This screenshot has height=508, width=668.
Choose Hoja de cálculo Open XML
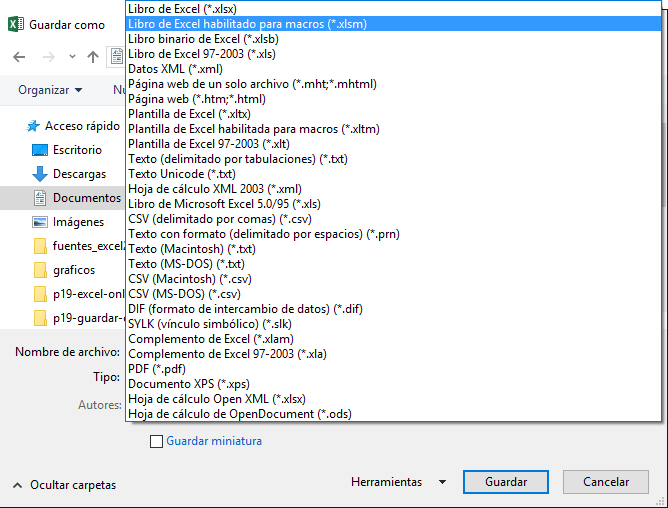pos(393,399)
